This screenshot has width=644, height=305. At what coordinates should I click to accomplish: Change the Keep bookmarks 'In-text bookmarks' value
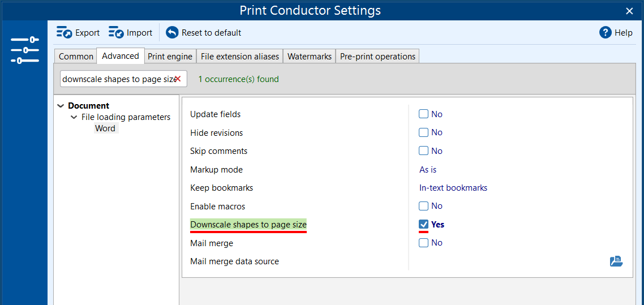click(x=453, y=188)
